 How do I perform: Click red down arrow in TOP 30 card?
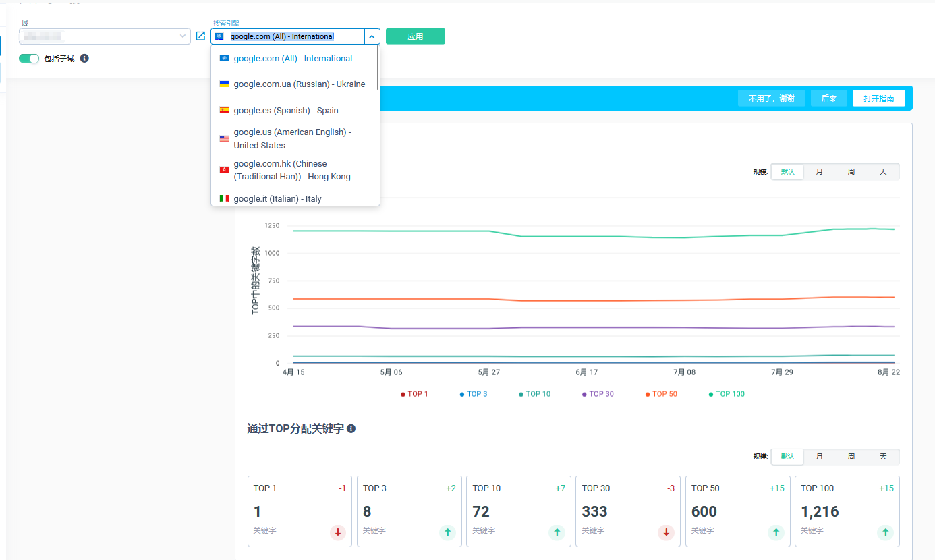tap(666, 532)
